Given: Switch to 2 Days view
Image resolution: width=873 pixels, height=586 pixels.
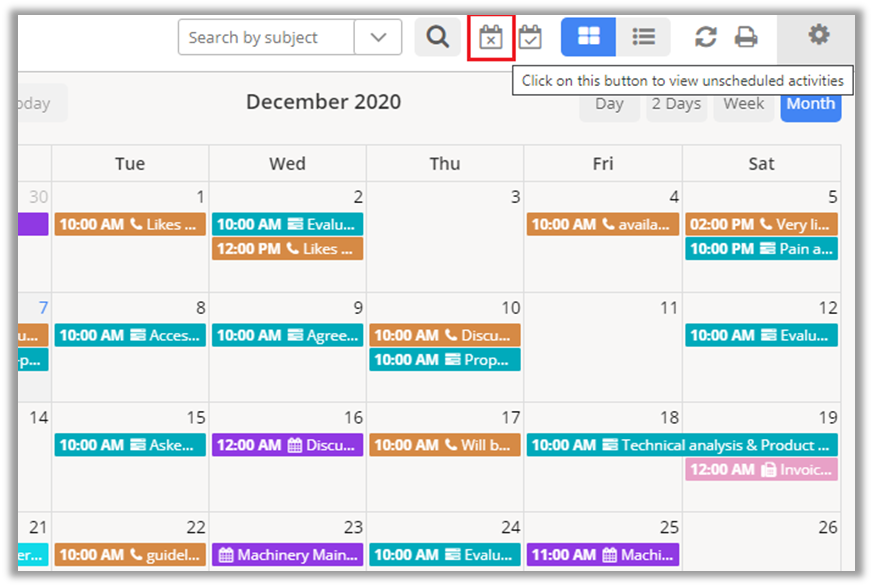Looking at the screenshot, I should [676, 104].
